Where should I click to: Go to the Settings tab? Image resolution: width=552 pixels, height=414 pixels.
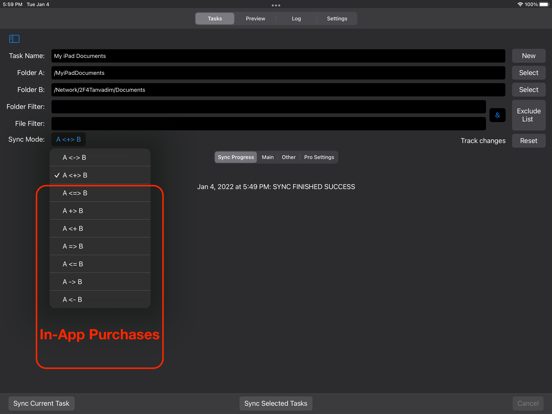click(x=337, y=19)
